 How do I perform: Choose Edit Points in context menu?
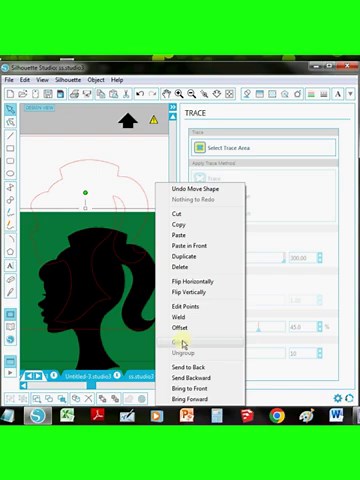185,306
